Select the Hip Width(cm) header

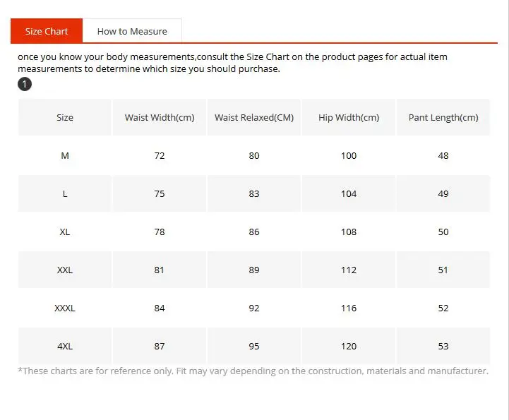[349, 118]
